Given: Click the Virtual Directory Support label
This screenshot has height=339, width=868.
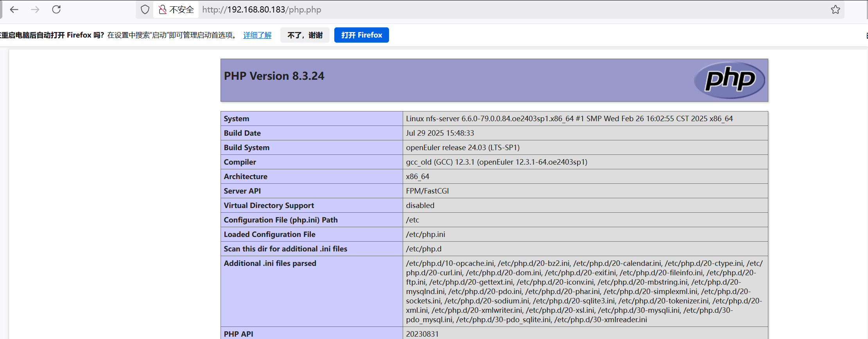Looking at the screenshot, I should (269, 205).
